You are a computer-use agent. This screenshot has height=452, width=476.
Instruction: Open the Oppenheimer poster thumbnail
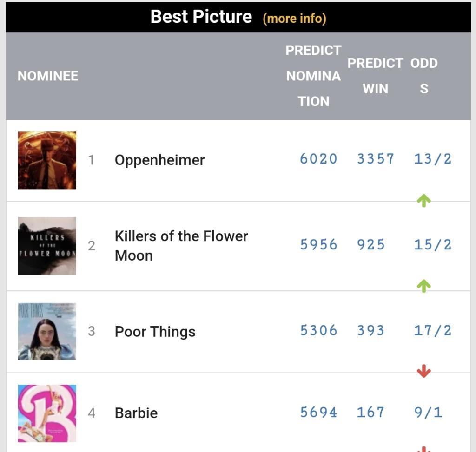coord(47,160)
